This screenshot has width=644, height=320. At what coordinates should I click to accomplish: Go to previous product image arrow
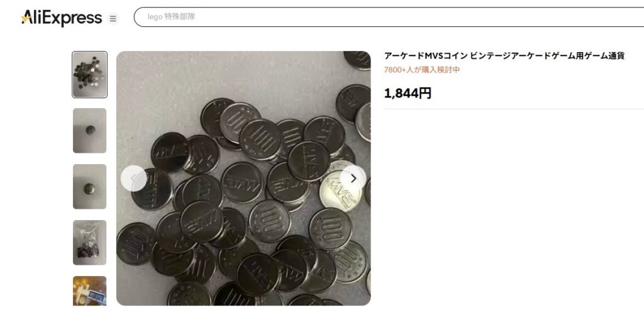[134, 179]
